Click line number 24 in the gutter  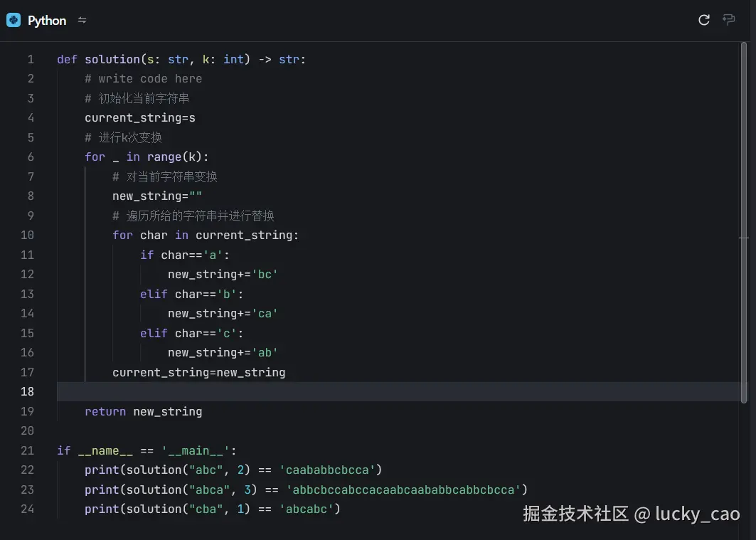point(28,509)
